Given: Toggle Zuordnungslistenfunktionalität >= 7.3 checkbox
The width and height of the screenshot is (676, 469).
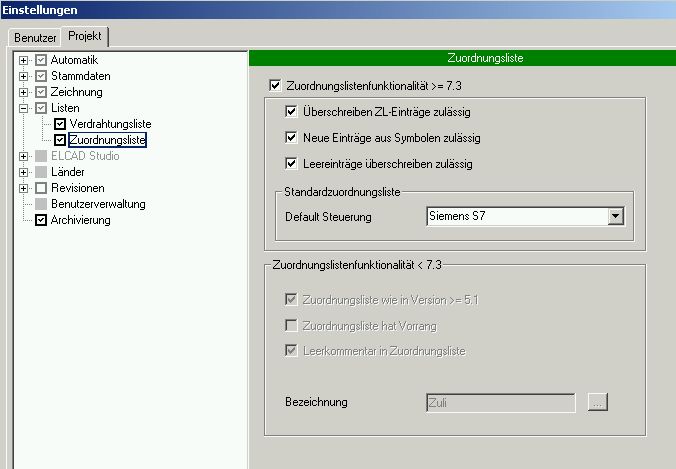Looking at the screenshot, I should [x=275, y=85].
